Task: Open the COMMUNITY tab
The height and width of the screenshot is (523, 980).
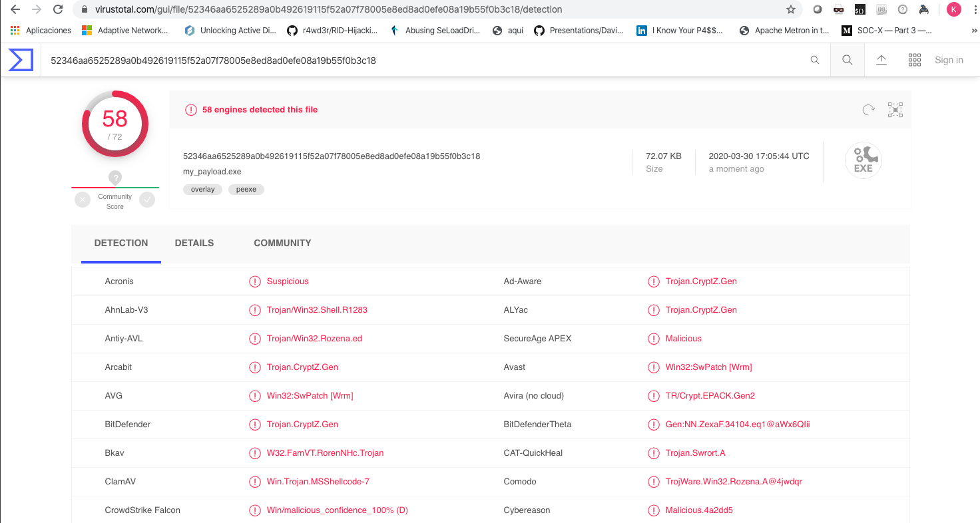Action: (x=282, y=243)
